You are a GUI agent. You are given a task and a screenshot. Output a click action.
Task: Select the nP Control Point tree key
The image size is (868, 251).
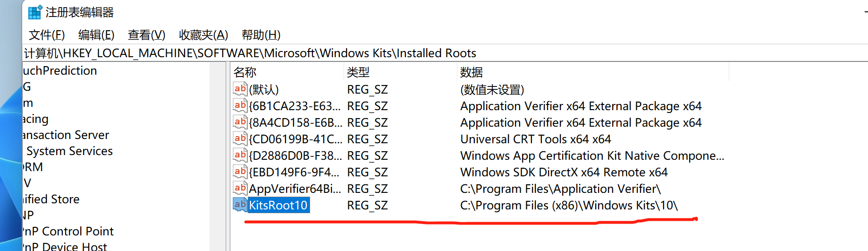pos(68,232)
